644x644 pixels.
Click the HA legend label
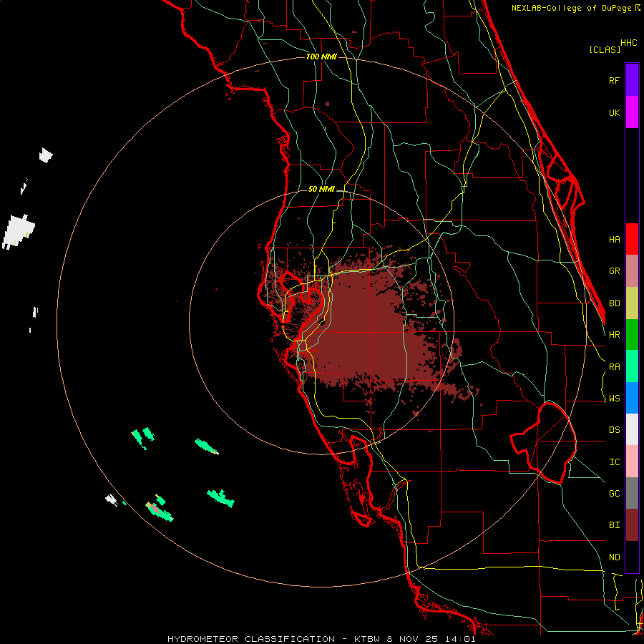tap(614, 240)
